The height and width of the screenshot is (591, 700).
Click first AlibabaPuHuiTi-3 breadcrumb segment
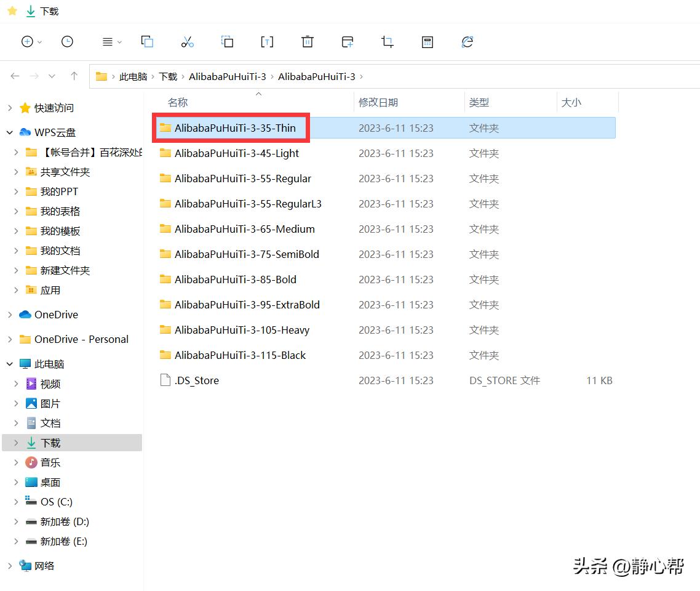click(227, 77)
